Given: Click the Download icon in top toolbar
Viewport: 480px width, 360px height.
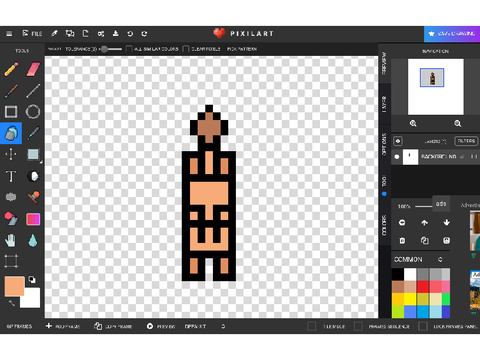Looking at the screenshot, I should pos(115,34).
